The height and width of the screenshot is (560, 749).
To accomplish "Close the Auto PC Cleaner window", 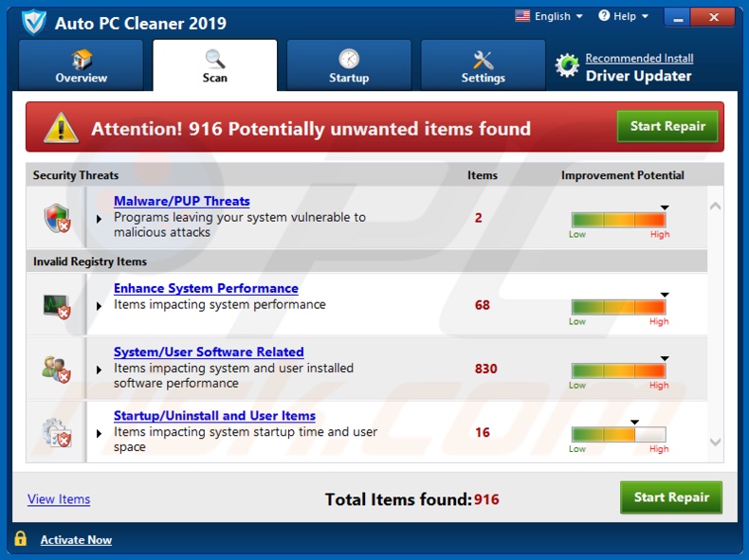I will 713,18.
